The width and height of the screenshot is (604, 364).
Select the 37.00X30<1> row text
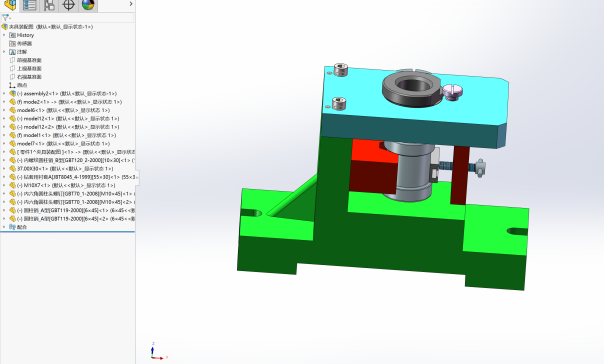(65, 169)
